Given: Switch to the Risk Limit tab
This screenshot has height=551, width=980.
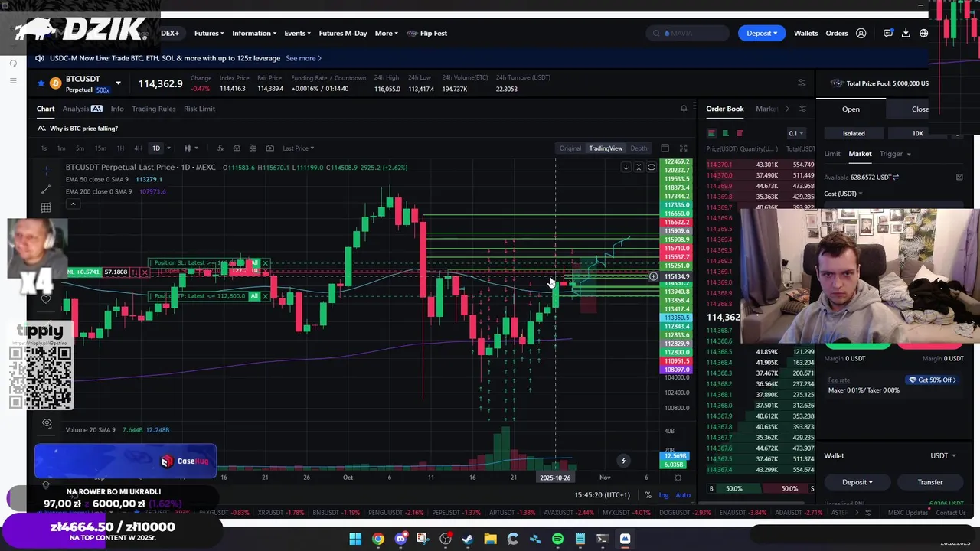Looking at the screenshot, I should [x=199, y=109].
